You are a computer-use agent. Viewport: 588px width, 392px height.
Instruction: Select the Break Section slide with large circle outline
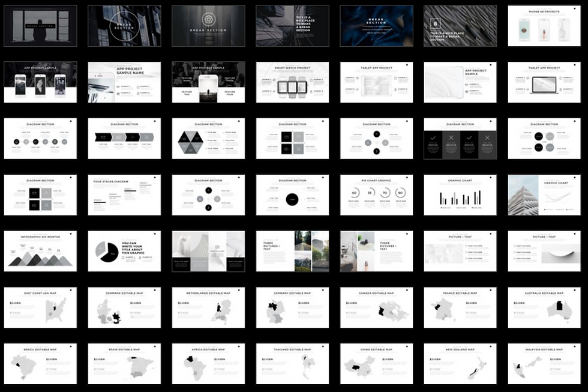[x=125, y=26]
